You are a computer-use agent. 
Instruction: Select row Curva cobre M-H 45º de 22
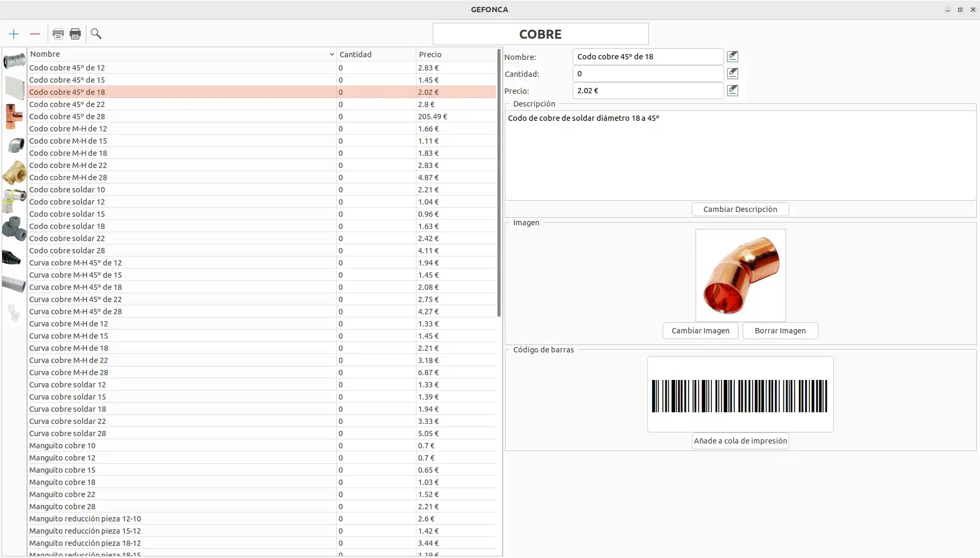[x=262, y=299]
